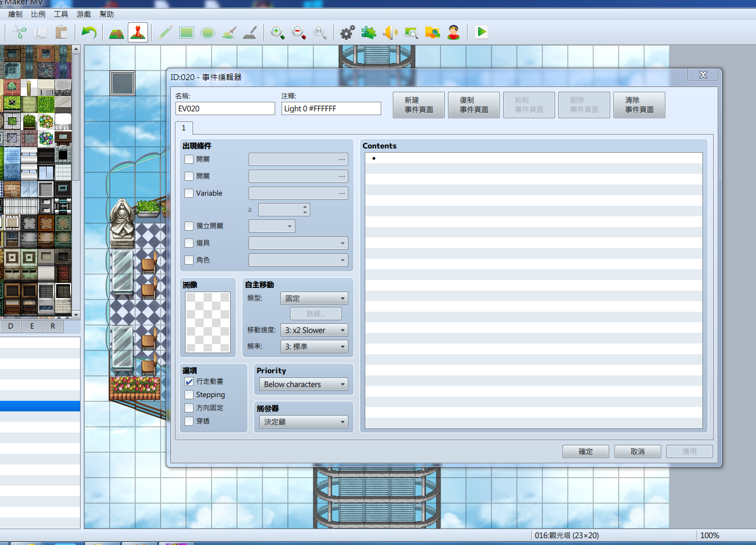The width and height of the screenshot is (756, 545).
Task: Click the 確定 button
Action: 586,452
